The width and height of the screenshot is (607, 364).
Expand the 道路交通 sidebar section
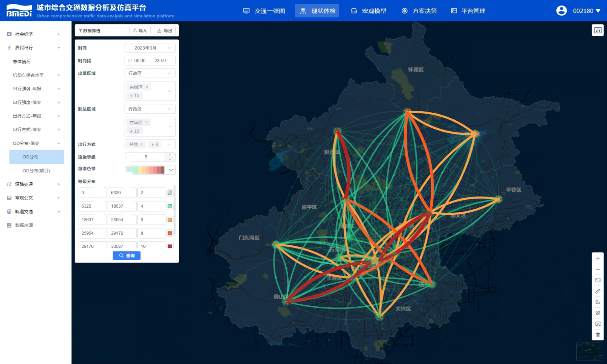click(x=33, y=184)
